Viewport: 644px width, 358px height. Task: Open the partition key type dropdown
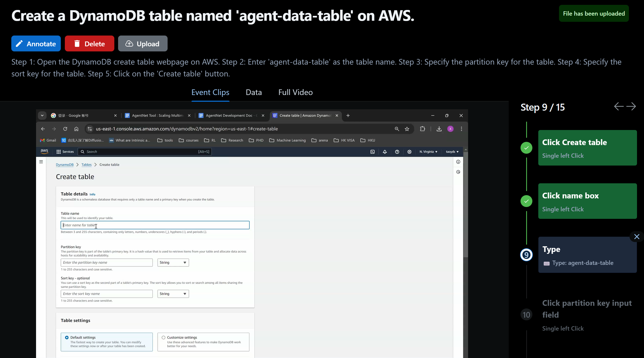[173, 262]
